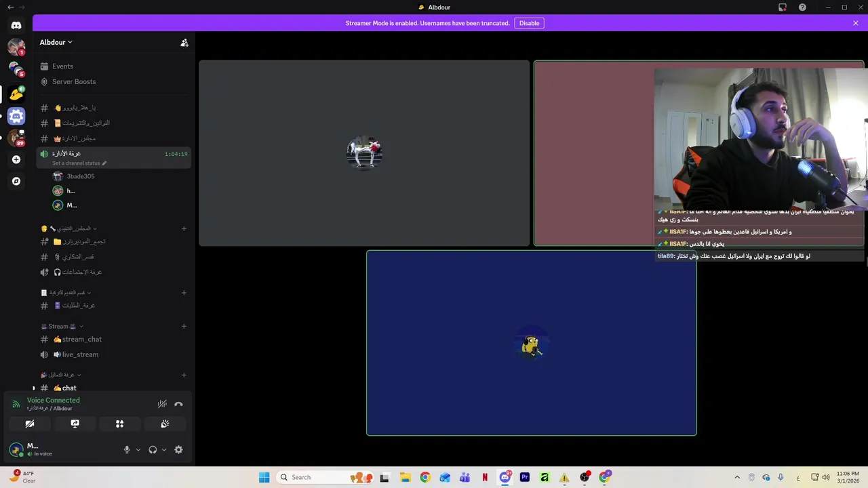Screen dimensions: 868x488
Task: Open Windows Start menu
Action: (264, 477)
